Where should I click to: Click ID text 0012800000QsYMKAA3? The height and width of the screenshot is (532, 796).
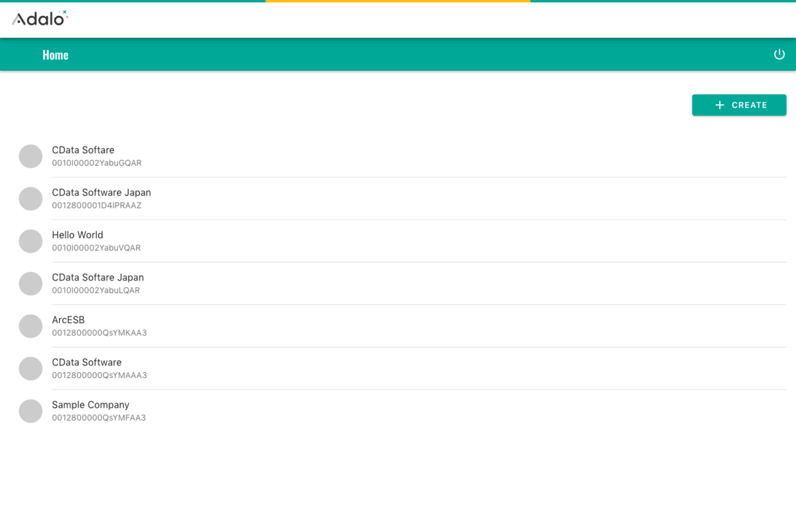[99, 333]
